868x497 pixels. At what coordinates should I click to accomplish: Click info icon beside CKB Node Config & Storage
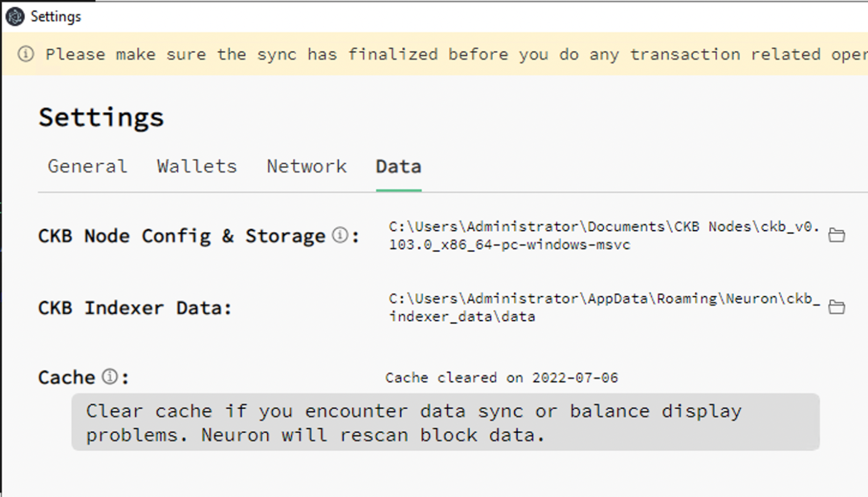tap(340, 235)
